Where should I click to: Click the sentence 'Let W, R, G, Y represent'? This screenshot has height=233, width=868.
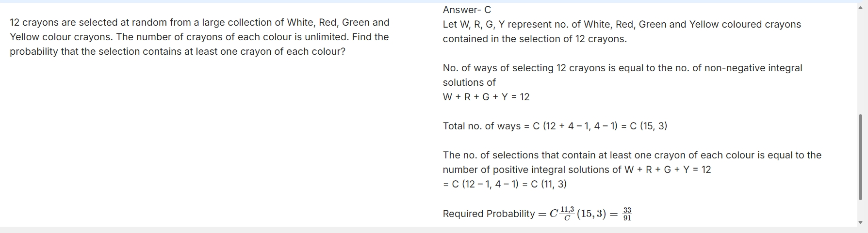tap(622, 24)
